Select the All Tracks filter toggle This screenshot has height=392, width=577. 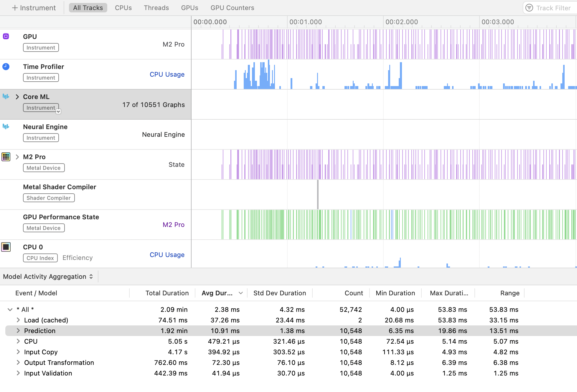pos(88,8)
